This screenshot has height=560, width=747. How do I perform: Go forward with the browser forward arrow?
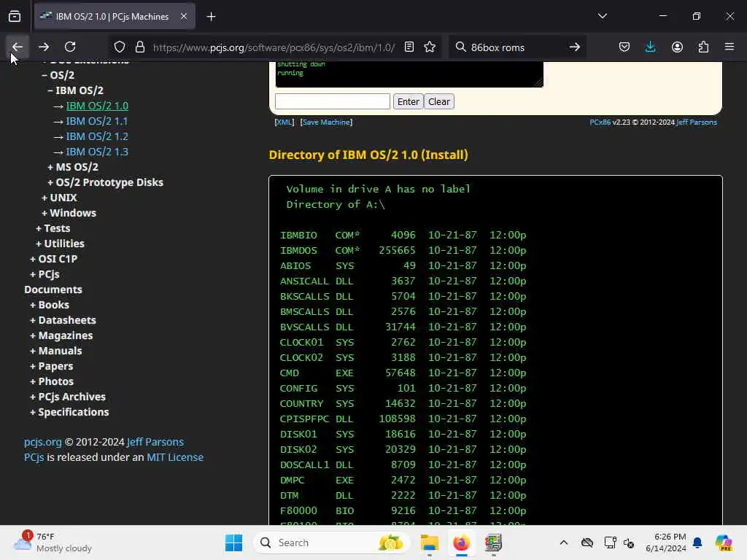(44, 47)
